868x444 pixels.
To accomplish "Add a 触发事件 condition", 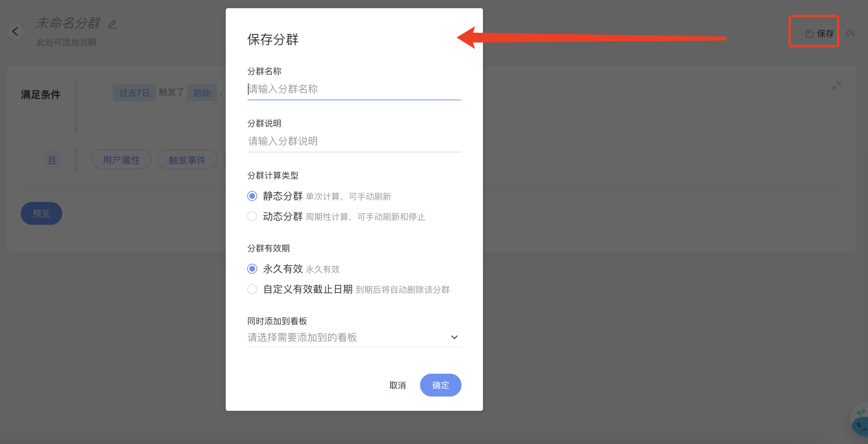I will pyautogui.click(x=188, y=160).
